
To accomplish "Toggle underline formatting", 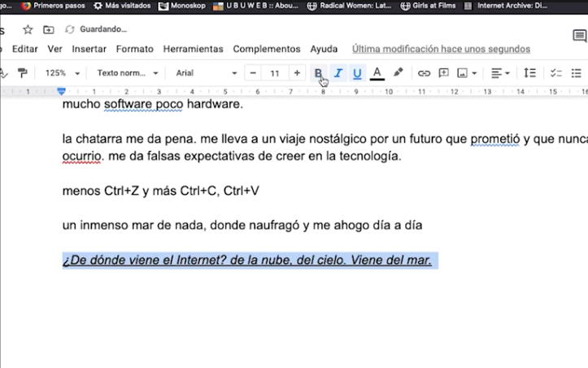I will coord(357,73).
